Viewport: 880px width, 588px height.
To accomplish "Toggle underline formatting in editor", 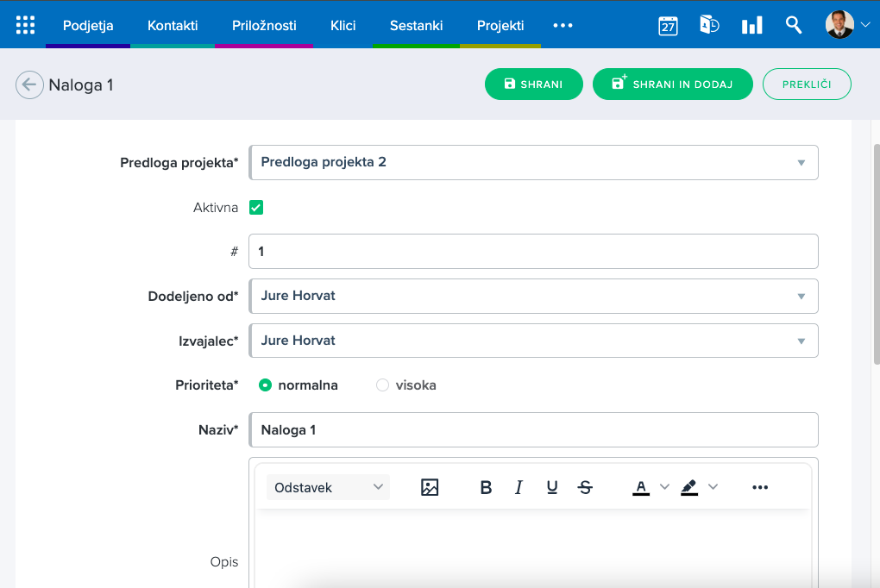I will pos(552,487).
